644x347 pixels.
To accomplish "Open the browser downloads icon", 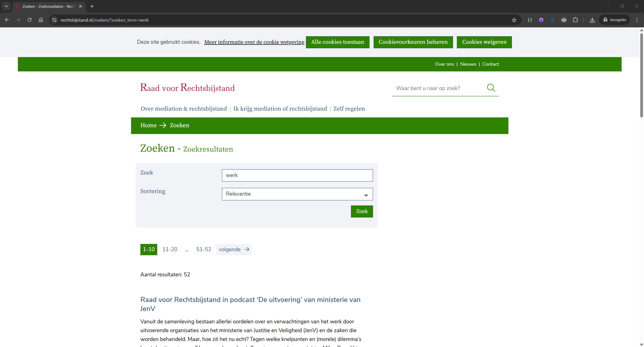I will tap(592, 20).
